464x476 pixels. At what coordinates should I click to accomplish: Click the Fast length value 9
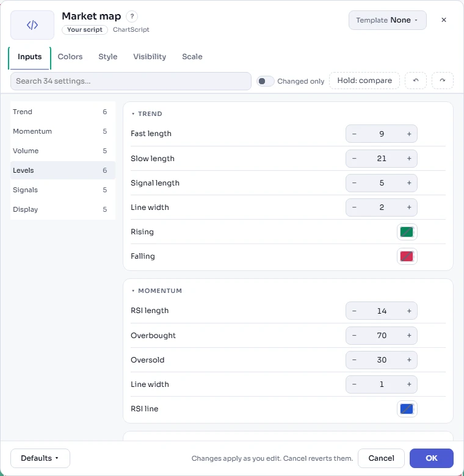[382, 134]
